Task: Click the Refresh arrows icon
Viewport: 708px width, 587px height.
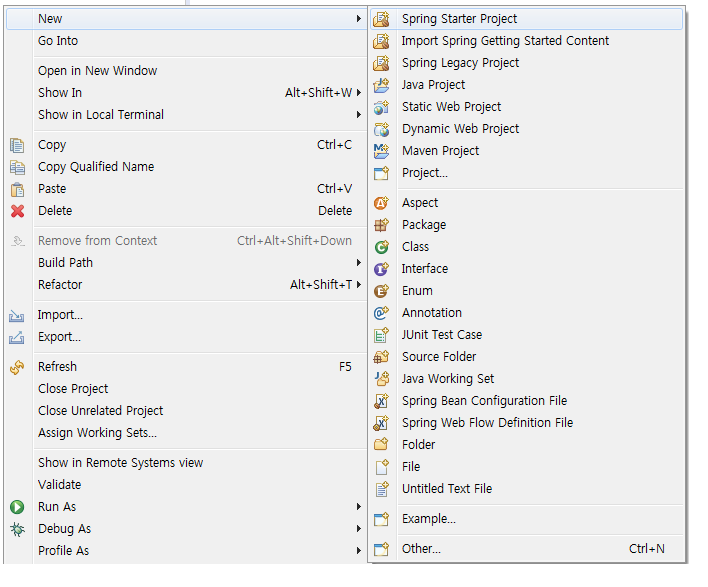Action: pyautogui.click(x=17, y=367)
